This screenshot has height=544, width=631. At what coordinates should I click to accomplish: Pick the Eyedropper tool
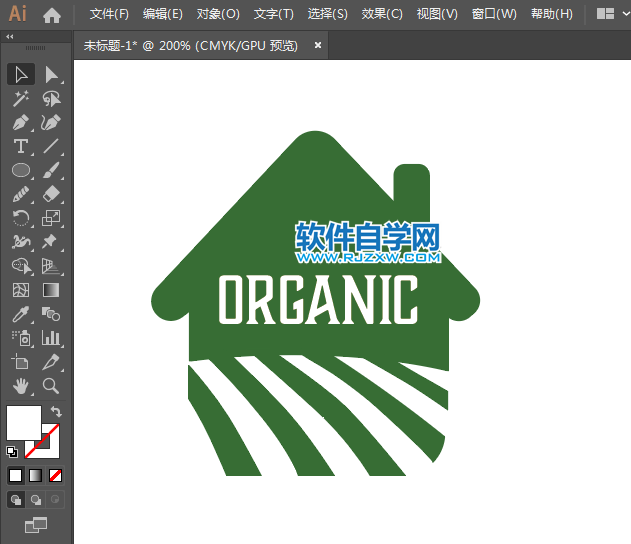(x=21, y=314)
